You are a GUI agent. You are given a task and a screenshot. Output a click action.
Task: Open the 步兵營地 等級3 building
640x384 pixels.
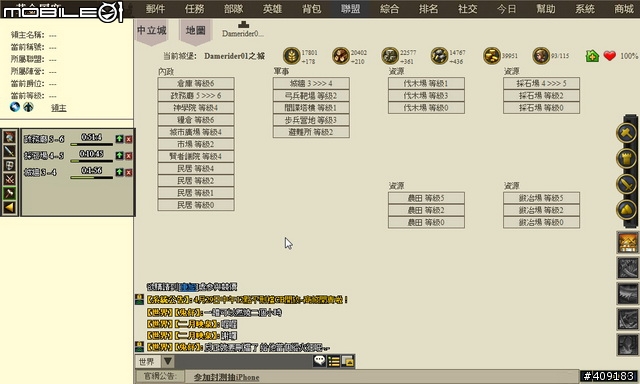pos(311,120)
